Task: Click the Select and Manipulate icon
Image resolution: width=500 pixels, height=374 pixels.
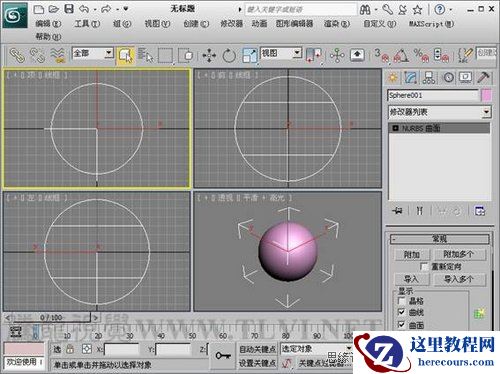Action: click(x=337, y=55)
